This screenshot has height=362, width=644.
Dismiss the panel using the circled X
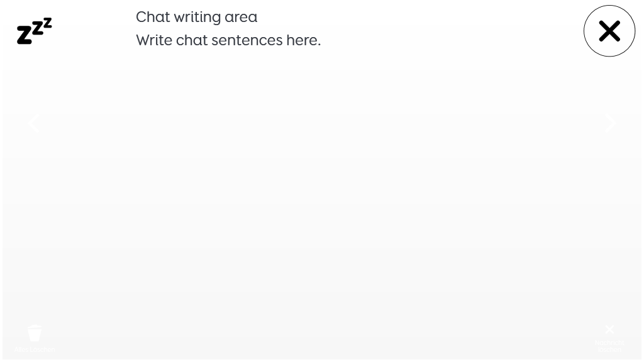pos(609,31)
